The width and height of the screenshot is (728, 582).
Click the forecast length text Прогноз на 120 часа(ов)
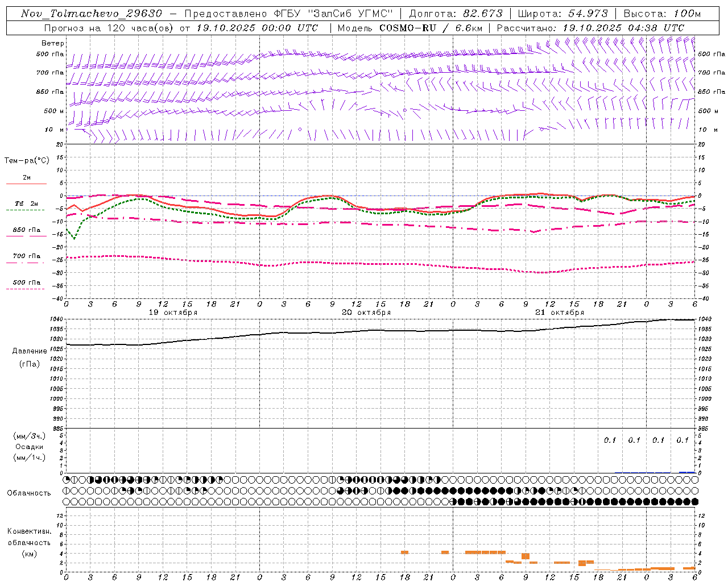[x=108, y=28]
